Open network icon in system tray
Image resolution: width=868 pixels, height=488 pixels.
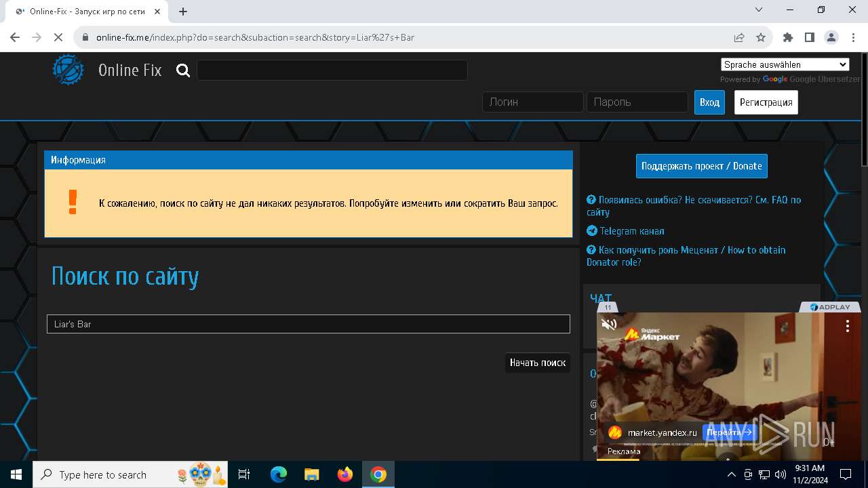pyautogui.click(x=764, y=474)
